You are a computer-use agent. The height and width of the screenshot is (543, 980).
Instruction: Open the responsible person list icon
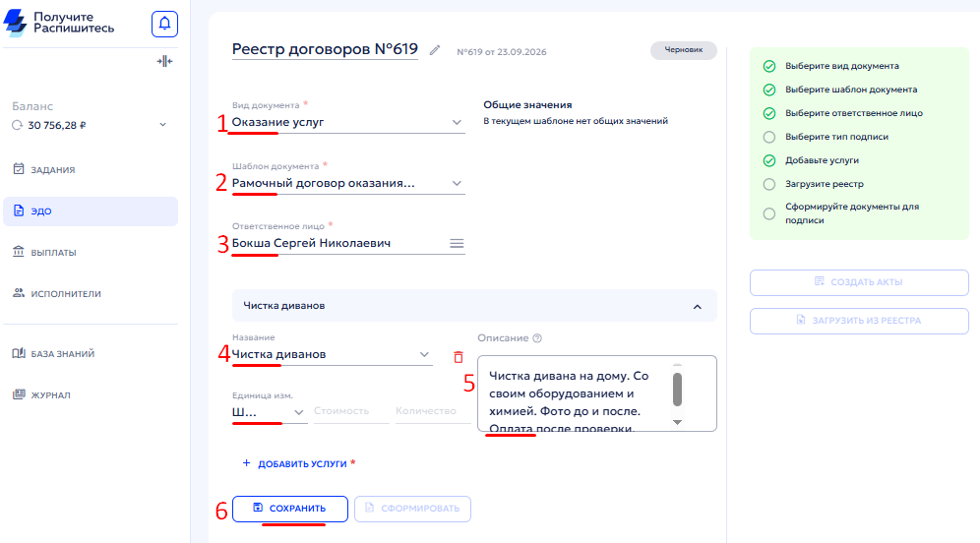457,244
